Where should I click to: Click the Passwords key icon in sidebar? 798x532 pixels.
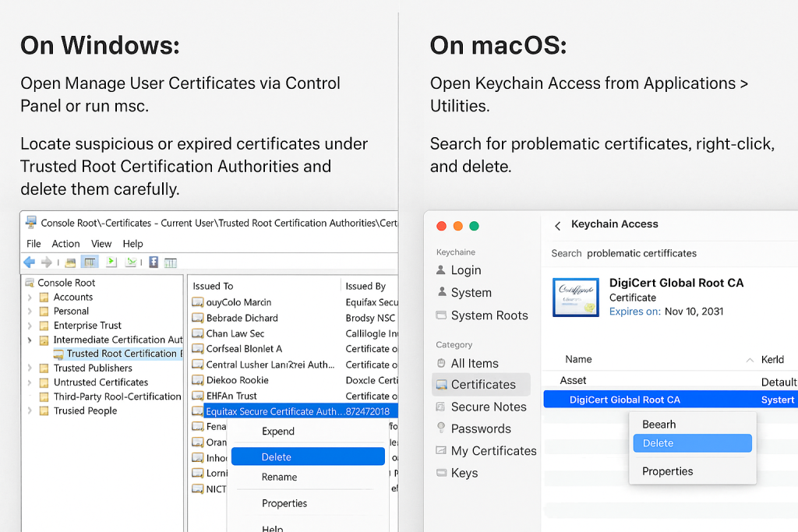click(441, 428)
